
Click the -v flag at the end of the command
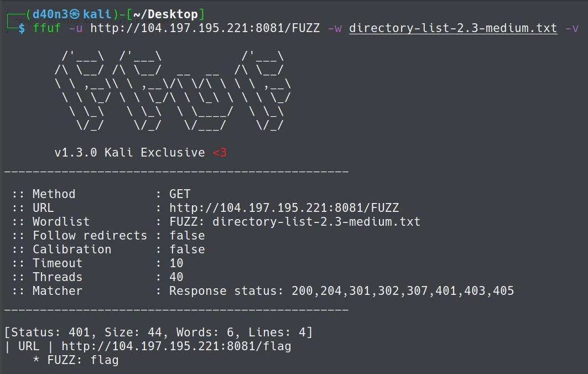point(572,28)
